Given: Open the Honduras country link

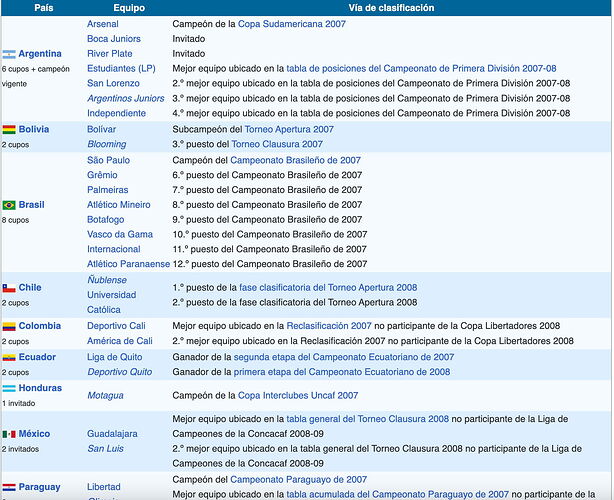Looking at the screenshot, I should coord(40,388).
